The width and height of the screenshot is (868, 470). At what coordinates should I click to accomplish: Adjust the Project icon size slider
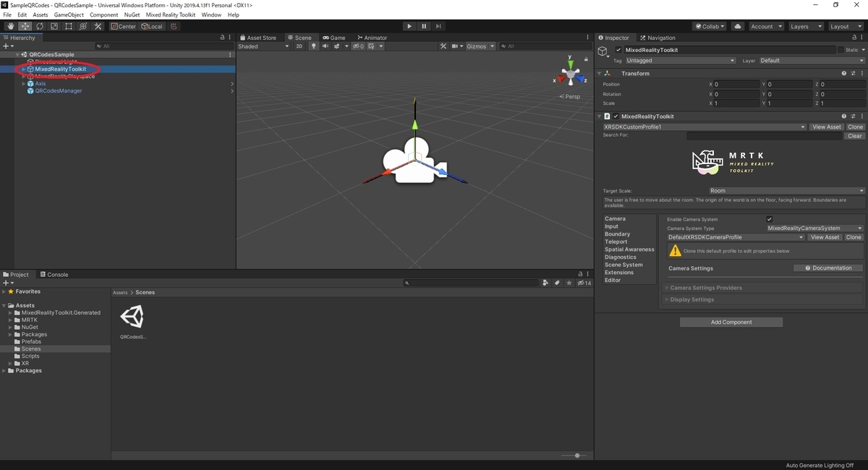(576, 456)
